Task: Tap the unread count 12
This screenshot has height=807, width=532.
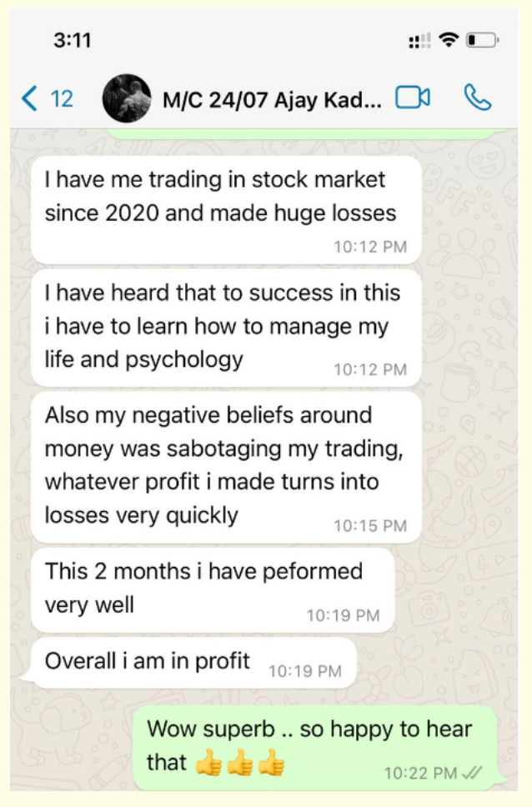Action: point(62,99)
